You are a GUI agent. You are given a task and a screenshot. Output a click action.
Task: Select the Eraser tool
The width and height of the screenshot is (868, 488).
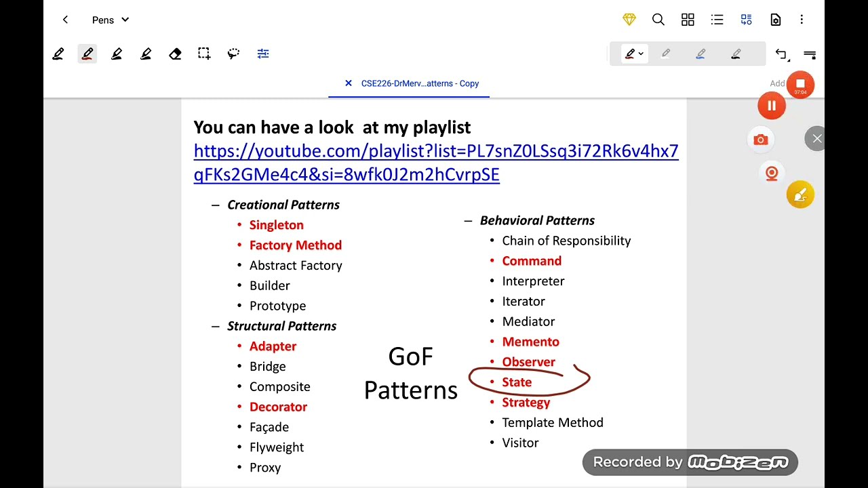(x=175, y=54)
